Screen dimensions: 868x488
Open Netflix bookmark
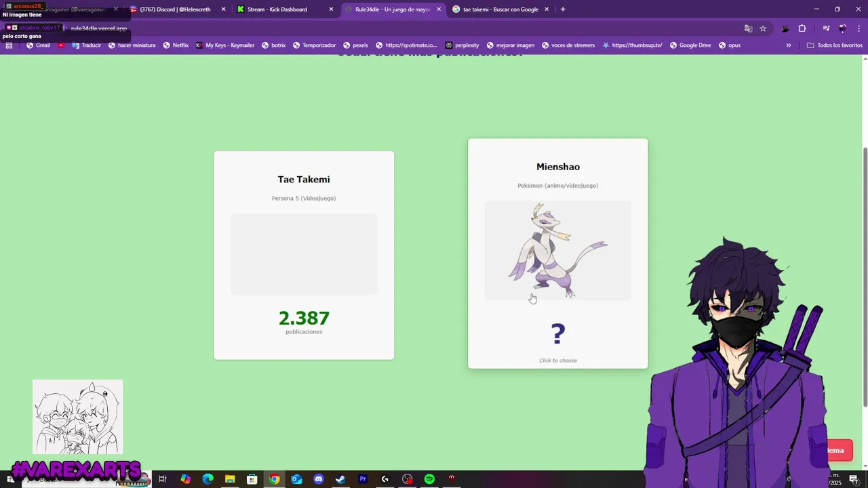pyautogui.click(x=176, y=45)
